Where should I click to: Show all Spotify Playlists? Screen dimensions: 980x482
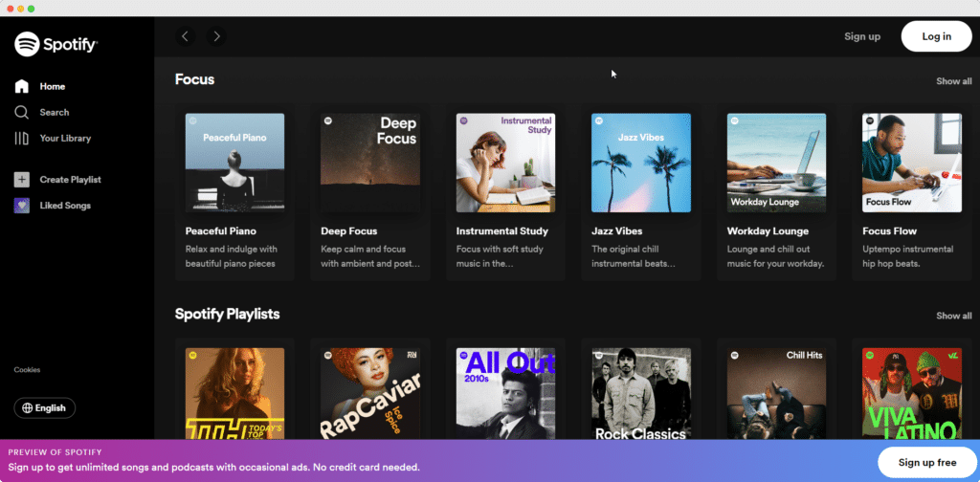pyautogui.click(x=953, y=316)
